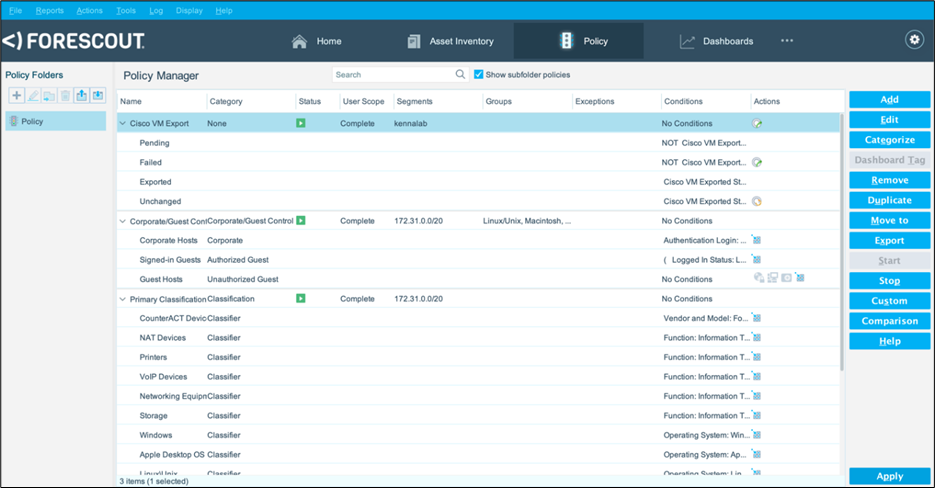Click action icon in Cisco VM Export row
The width and height of the screenshot is (935, 488).
click(757, 123)
